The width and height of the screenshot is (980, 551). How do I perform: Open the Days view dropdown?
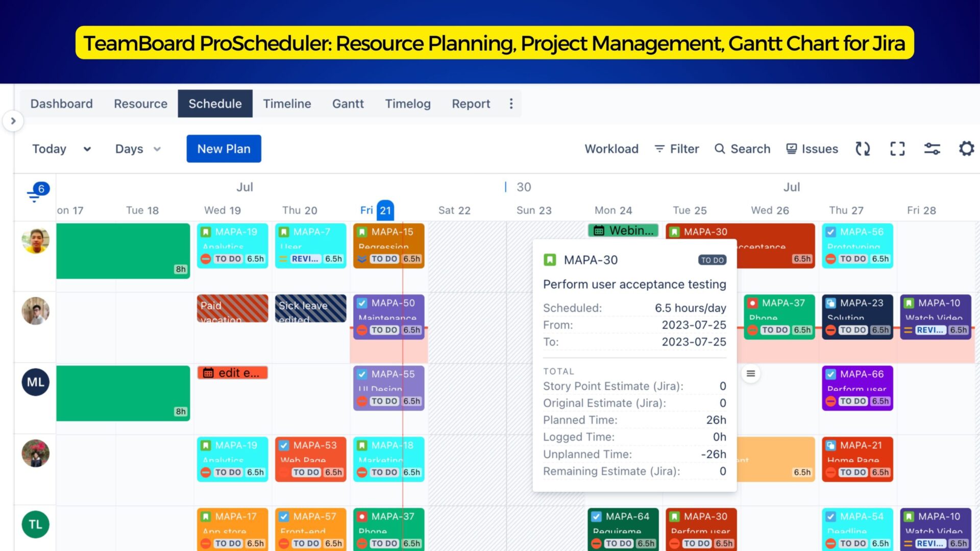(x=138, y=149)
